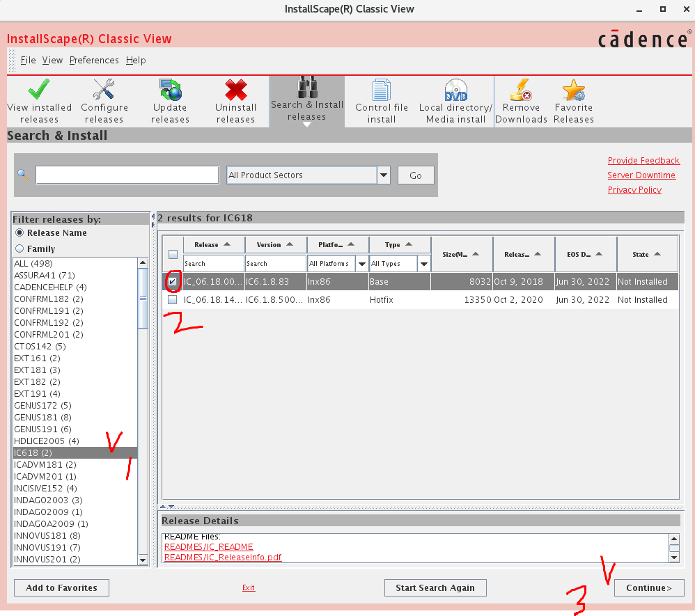Image resolution: width=695 pixels, height=616 pixels.
Task: Click toolbar drag handle beside File menu
Action: (12, 60)
